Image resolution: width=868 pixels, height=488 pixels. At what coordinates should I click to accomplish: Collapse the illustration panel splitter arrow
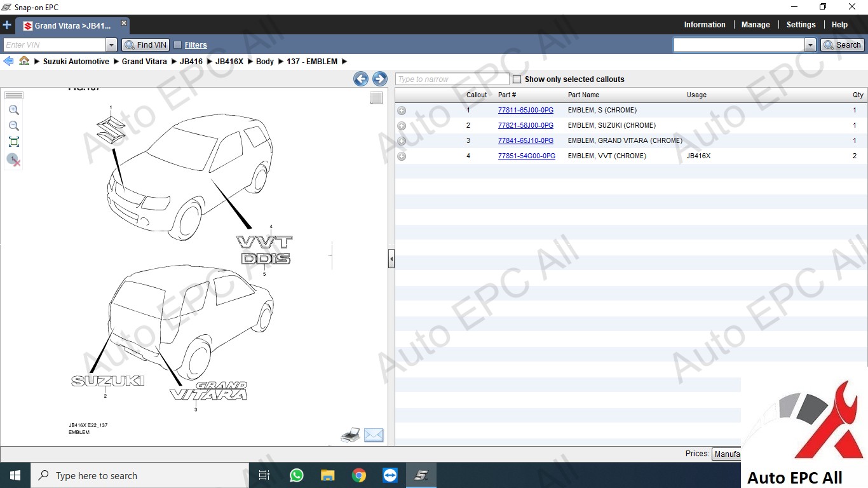(x=391, y=259)
